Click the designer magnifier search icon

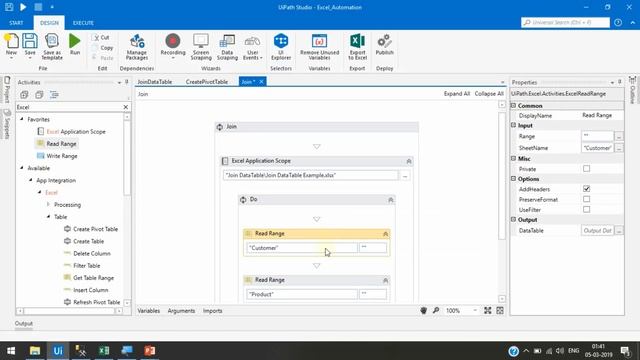[x=436, y=311]
